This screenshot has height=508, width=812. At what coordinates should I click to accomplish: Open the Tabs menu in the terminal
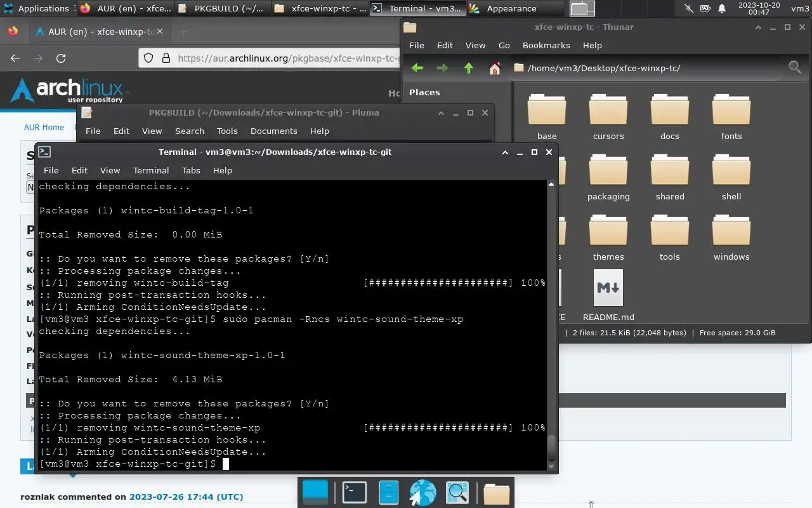(191, 170)
